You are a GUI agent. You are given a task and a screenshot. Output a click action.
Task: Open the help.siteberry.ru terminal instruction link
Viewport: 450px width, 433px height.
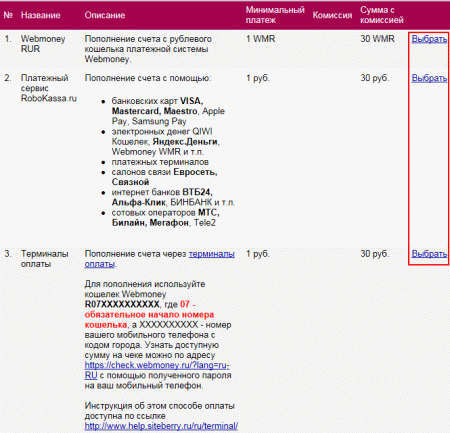click(x=161, y=426)
